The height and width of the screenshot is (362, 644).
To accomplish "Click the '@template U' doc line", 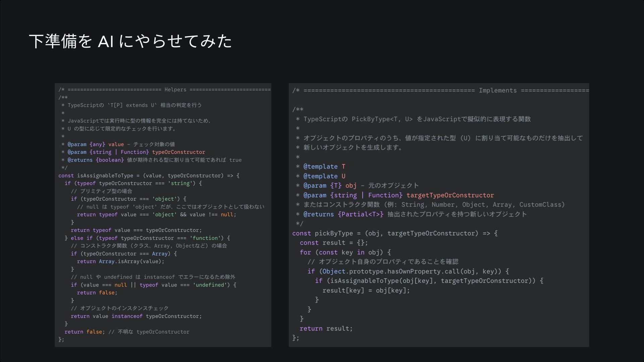I will 324,176.
